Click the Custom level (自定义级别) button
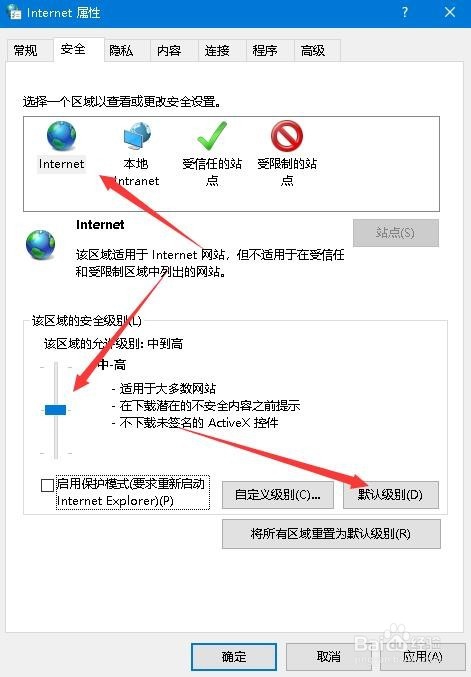The height and width of the screenshot is (677, 471). pos(278,495)
